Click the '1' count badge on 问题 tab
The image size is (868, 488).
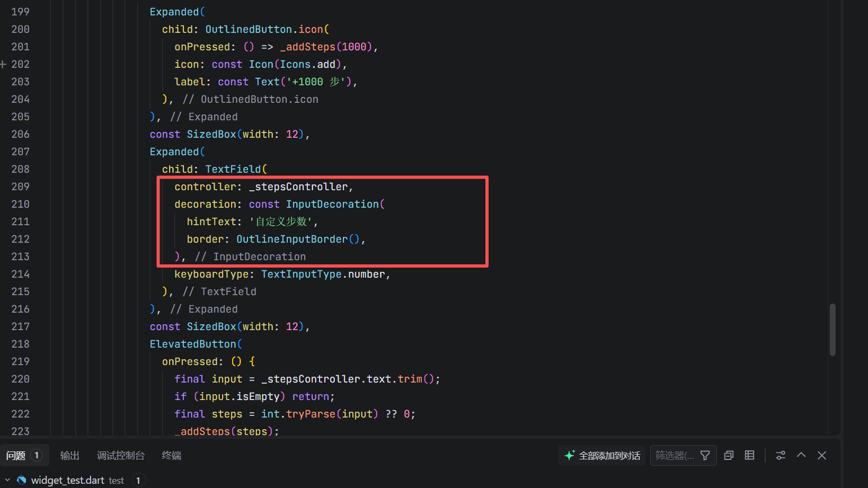(x=37, y=455)
